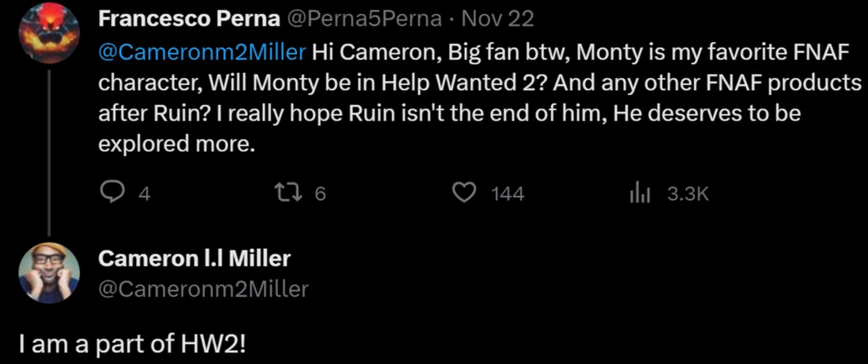
Task: Open the @Cameronm2Miller mention link
Action: [200, 51]
